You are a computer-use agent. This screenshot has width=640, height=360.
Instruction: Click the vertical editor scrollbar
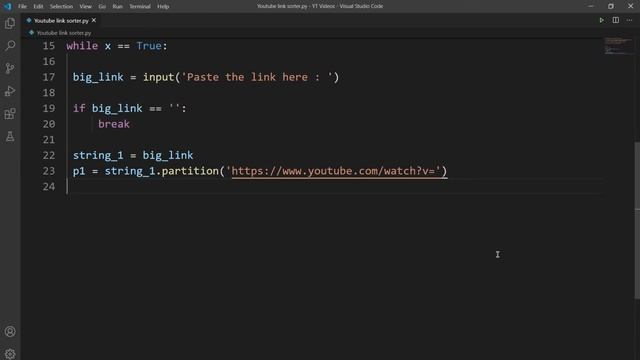(x=637, y=220)
